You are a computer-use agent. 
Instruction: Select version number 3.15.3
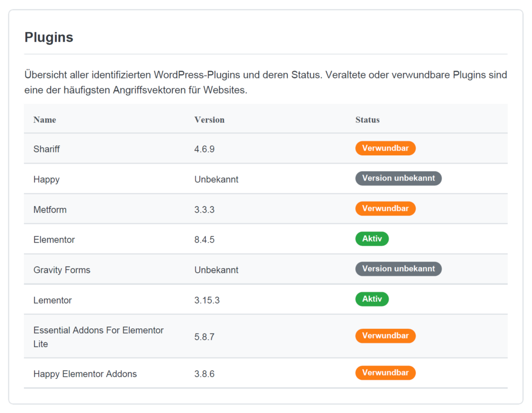[207, 300]
